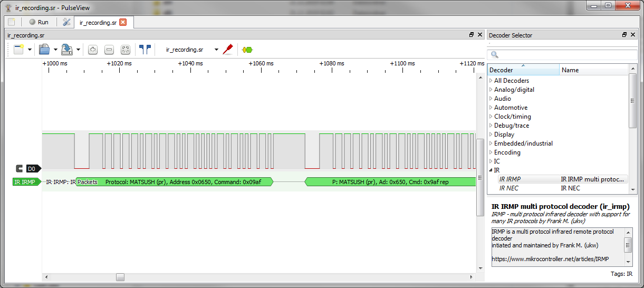Click the open file folder icon
This screenshot has width=644, height=288.
tap(44, 50)
